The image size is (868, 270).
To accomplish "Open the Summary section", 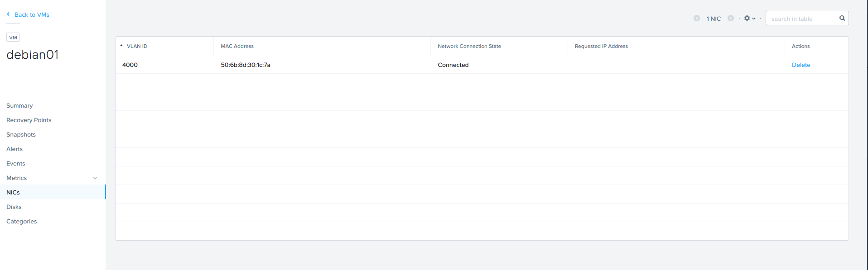I will tap(19, 105).
